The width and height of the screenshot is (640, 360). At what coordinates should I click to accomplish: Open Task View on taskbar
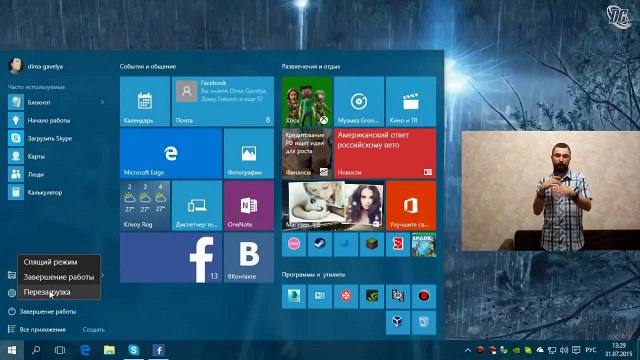click(x=60, y=350)
